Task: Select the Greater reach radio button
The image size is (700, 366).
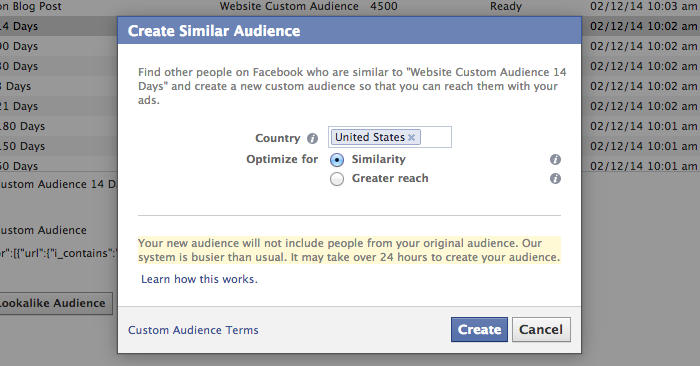Action: pos(337,179)
